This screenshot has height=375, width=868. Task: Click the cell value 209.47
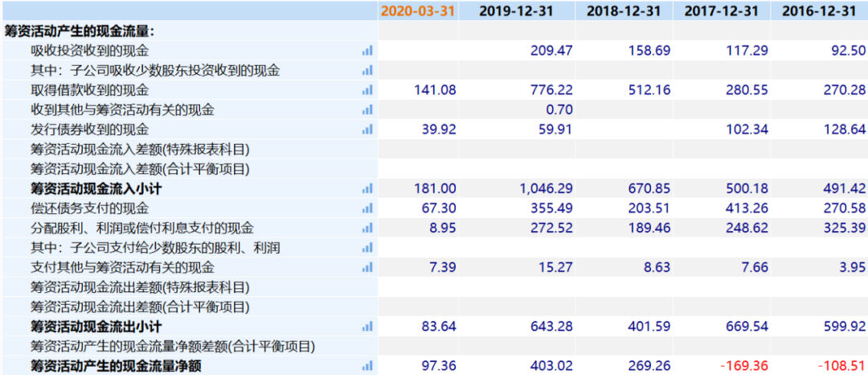(x=551, y=51)
